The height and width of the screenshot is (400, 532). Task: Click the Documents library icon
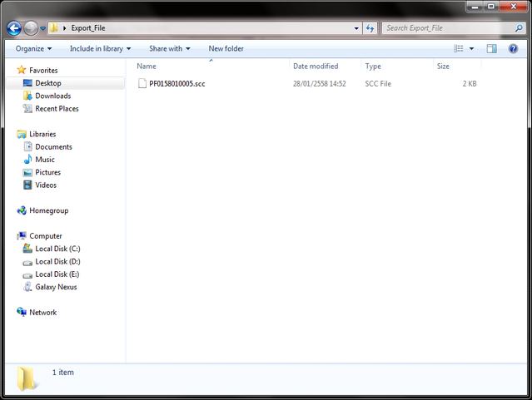click(x=27, y=146)
